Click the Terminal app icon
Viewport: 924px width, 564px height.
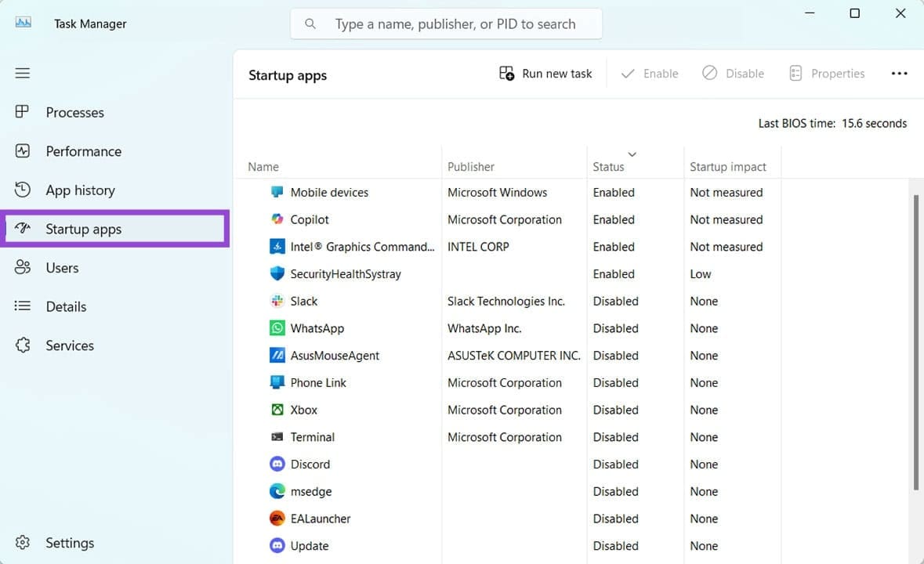coord(277,437)
